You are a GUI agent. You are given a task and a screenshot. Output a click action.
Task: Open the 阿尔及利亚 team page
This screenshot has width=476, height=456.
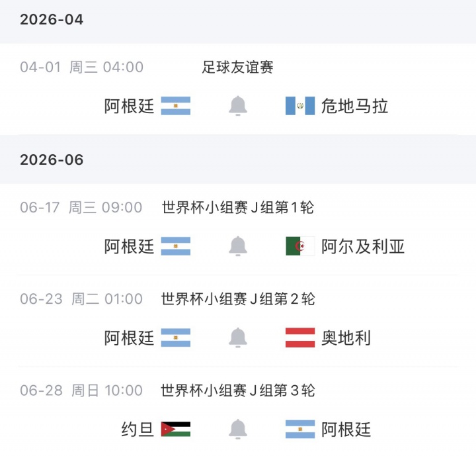tap(363, 246)
